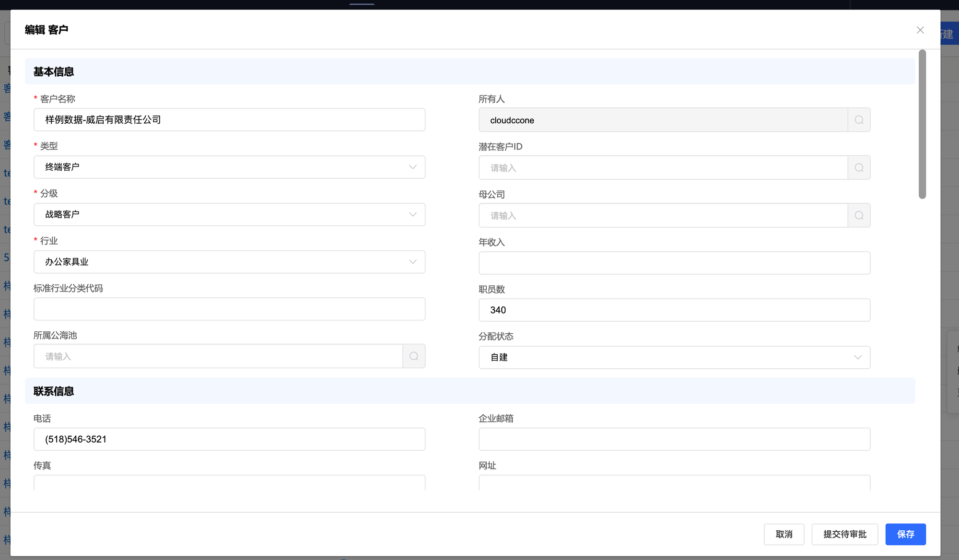Click into the 客户名称 input field
Viewport: 959px width, 560px height.
229,120
